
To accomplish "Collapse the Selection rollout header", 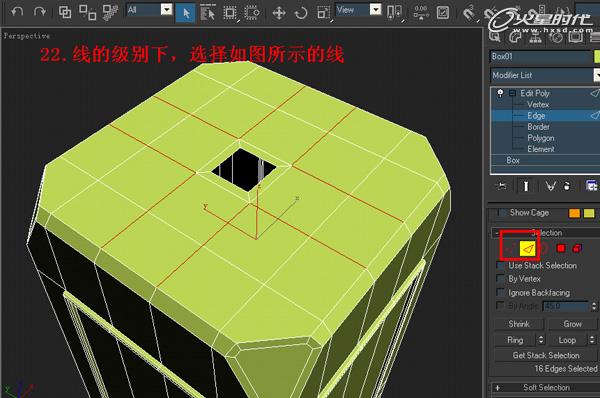I will click(x=546, y=233).
